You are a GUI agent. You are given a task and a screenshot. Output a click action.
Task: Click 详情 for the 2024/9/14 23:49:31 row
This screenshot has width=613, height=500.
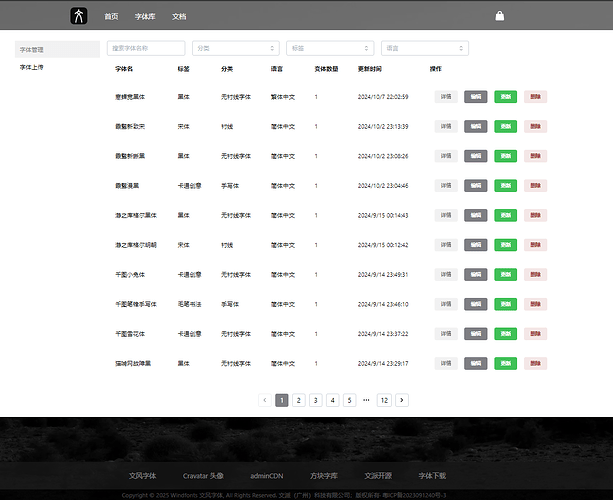446,274
